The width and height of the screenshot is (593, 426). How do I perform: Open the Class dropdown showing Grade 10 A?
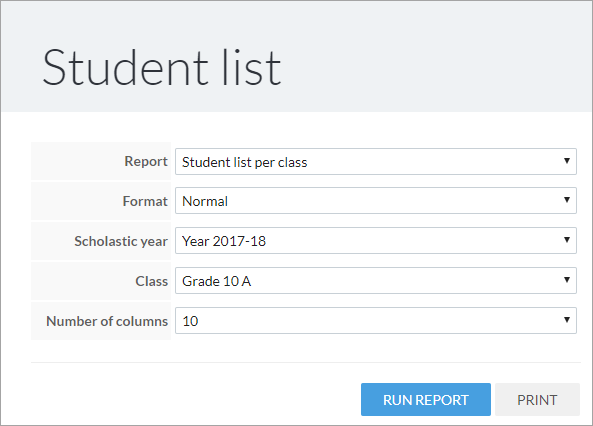376,281
